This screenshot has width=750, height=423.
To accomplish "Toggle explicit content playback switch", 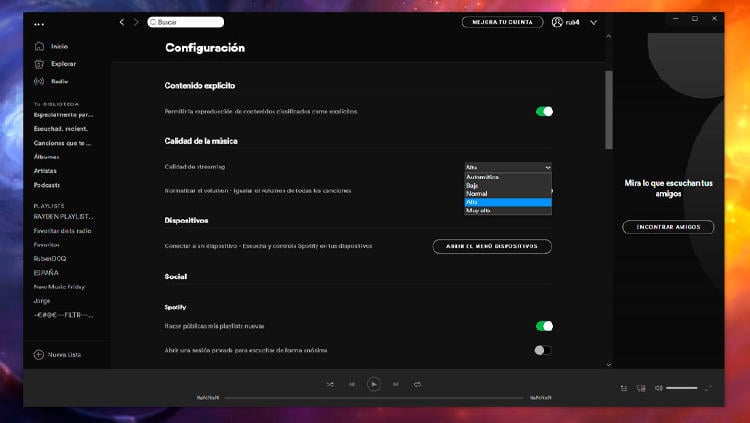I will pos(544,111).
